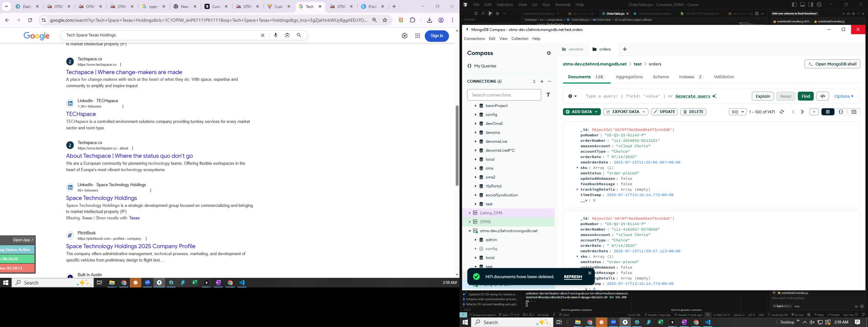Screen dimensions: 868x327
Task: Open Chrome extensions puzzle icon
Action: pyautogui.click(x=412, y=20)
